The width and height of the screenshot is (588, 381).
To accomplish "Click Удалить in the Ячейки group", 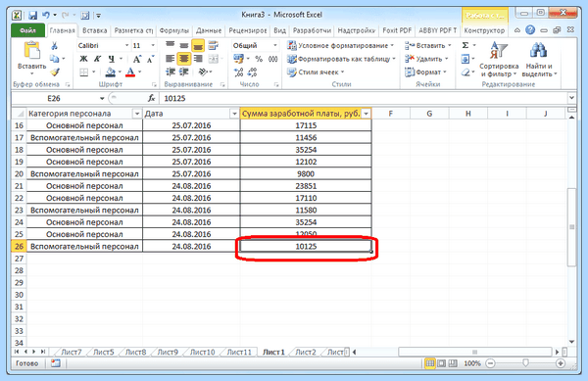I will click(426, 59).
